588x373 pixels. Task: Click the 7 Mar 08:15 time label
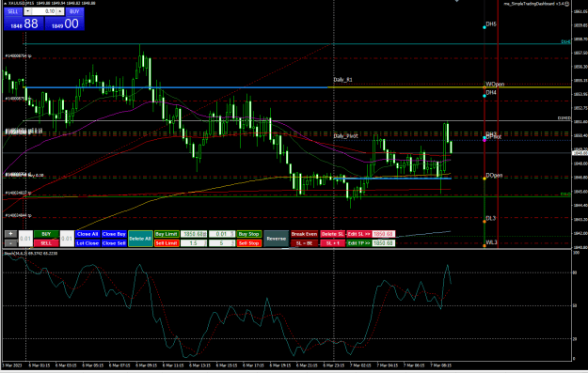point(440,365)
